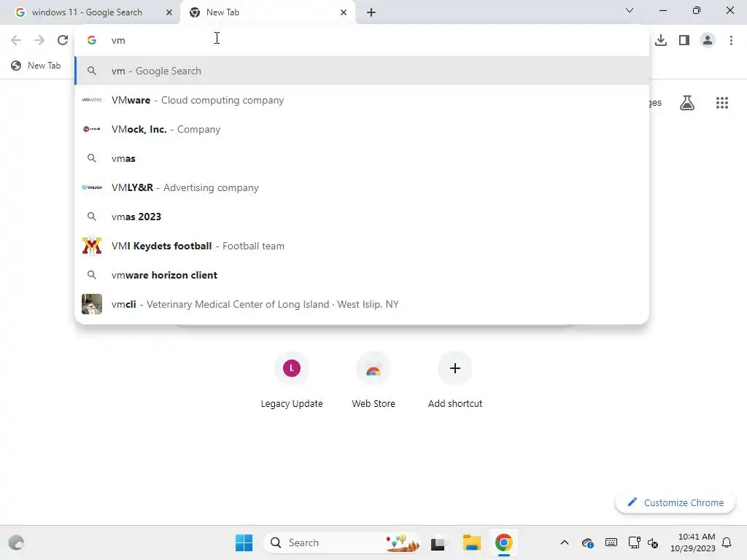
Task: Open Task View on taskbar
Action: [438, 542]
